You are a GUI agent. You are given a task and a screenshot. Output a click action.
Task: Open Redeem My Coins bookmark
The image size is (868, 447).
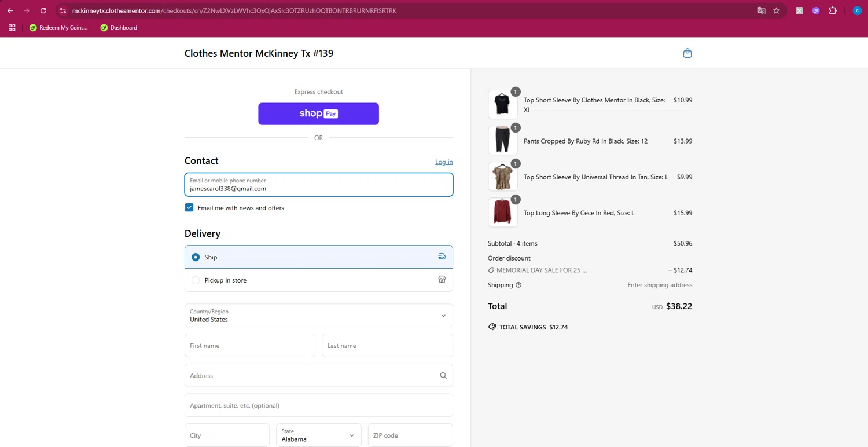click(x=58, y=27)
